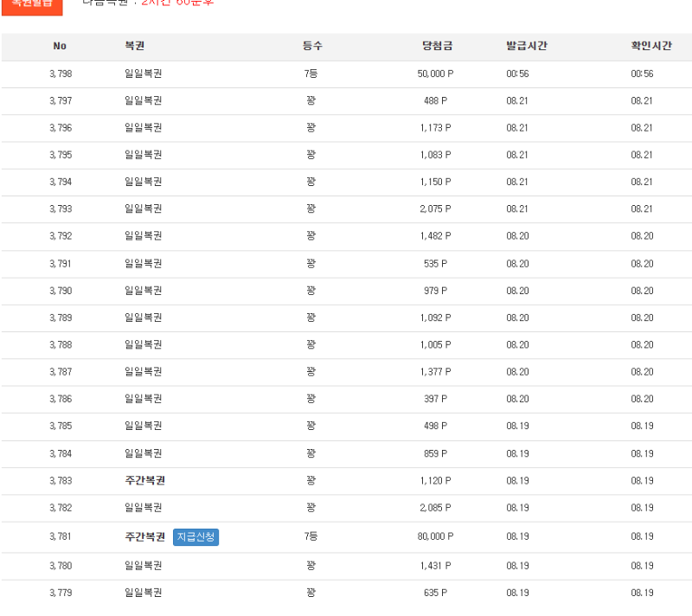Select row number 3,792
This screenshot has height=616, width=692.
61,235
